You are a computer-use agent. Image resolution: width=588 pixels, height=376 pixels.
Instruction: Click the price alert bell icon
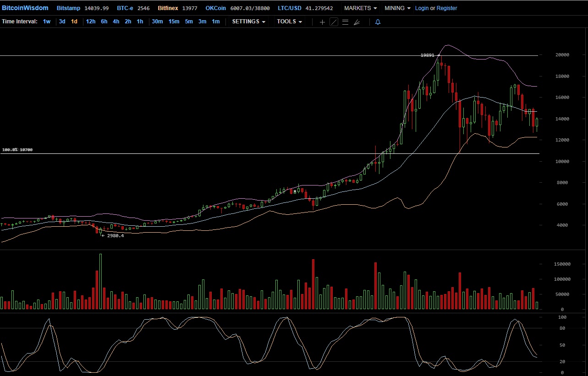tap(378, 22)
